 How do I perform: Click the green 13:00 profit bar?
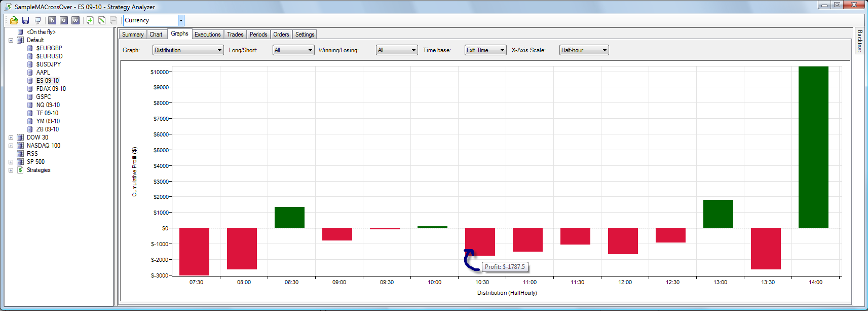tap(718, 214)
